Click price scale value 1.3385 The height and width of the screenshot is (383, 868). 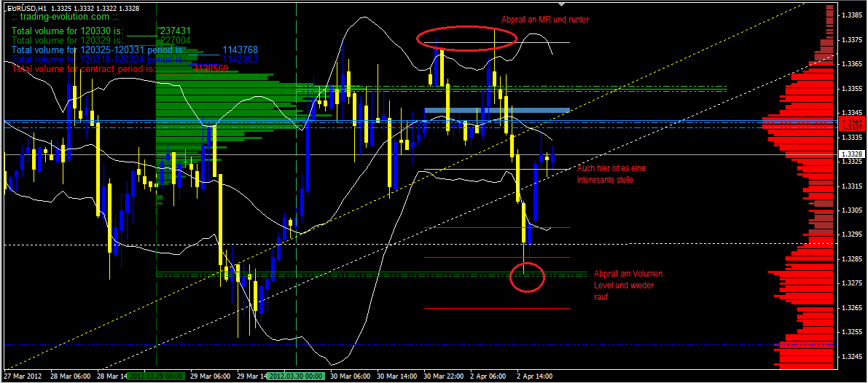tap(851, 15)
